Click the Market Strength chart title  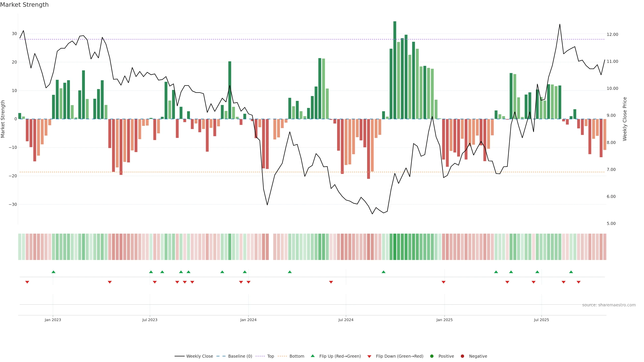[24, 5]
